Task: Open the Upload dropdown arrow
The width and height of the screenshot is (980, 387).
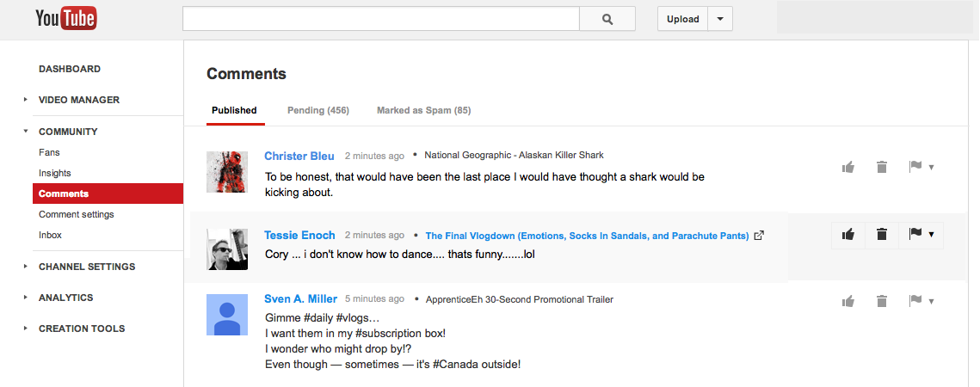Action: coord(720,19)
